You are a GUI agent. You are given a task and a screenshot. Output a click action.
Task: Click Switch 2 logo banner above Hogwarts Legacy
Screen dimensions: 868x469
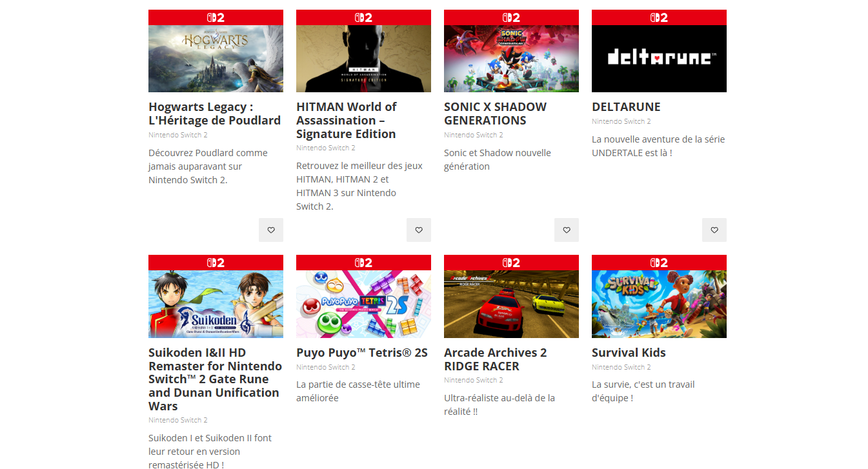coord(216,17)
